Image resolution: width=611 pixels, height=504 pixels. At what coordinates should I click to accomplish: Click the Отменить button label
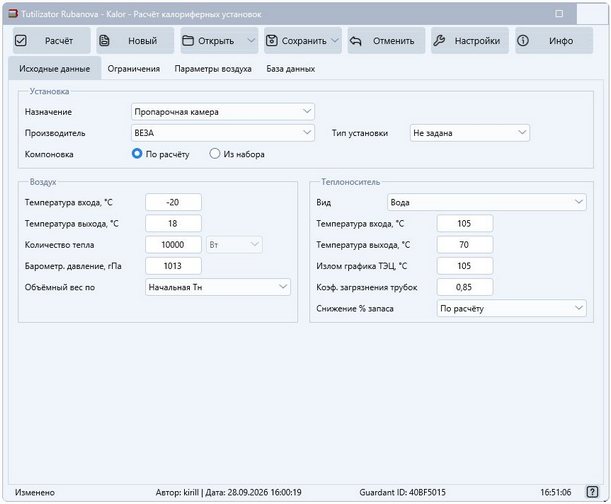(x=394, y=41)
